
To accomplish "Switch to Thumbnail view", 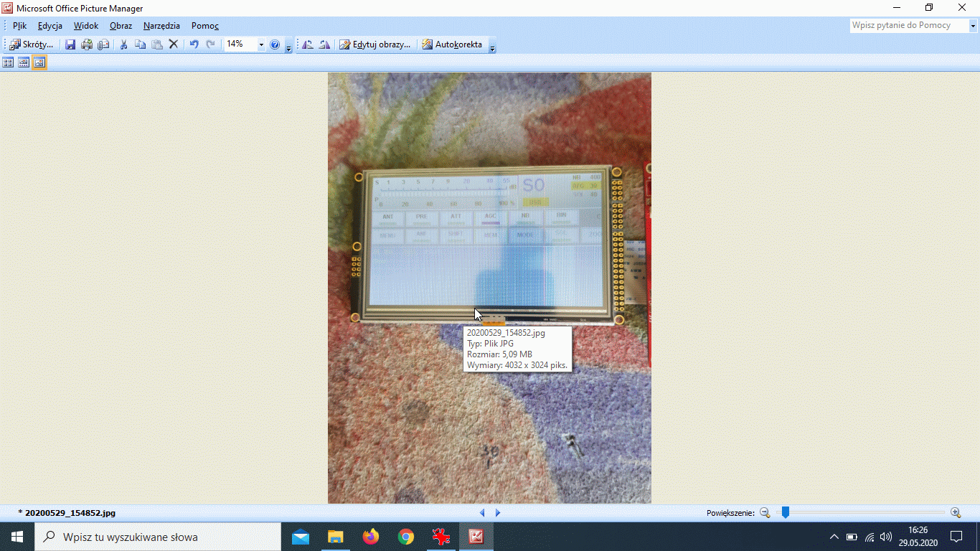I will pyautogui.click(x=8, y=62).
